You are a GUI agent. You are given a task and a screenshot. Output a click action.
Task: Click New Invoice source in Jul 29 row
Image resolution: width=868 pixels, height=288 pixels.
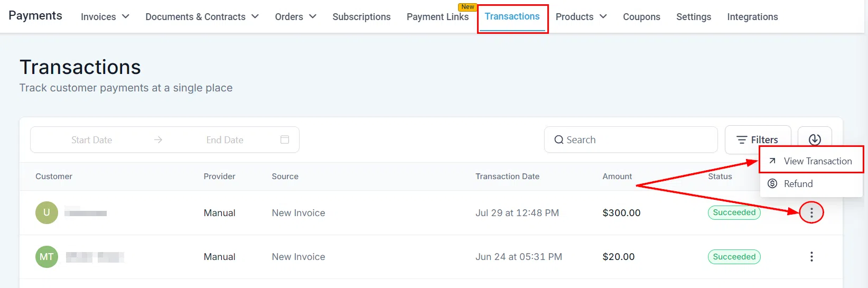point(298,213)
